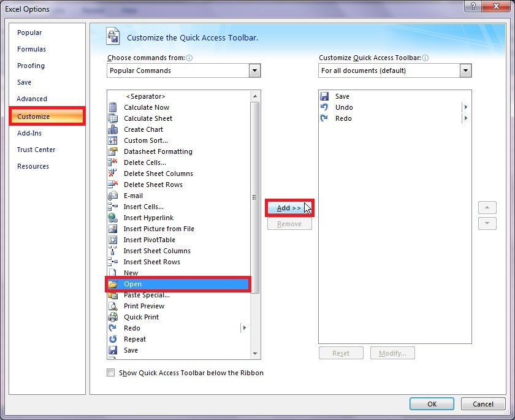Select the Undo label in the toolbar list
Image resolution: width=515 pixels, height=420 pixels.
coord(344,107)
